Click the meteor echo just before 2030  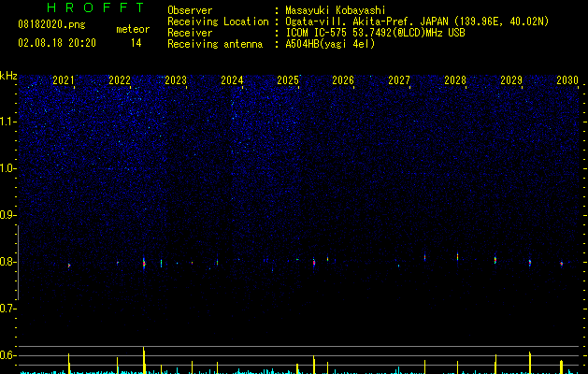pos(562,264)
